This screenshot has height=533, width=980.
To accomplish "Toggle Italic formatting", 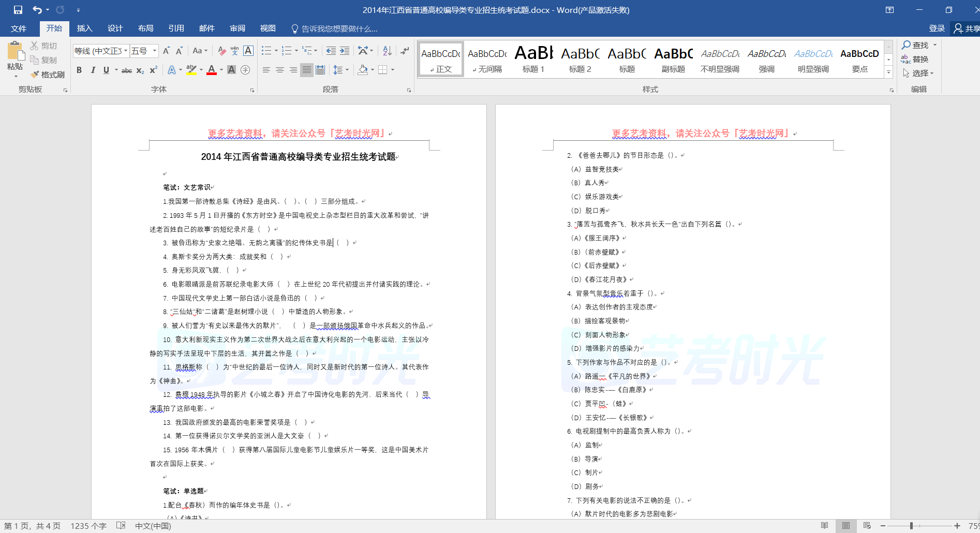I will [x=93, y=70].
